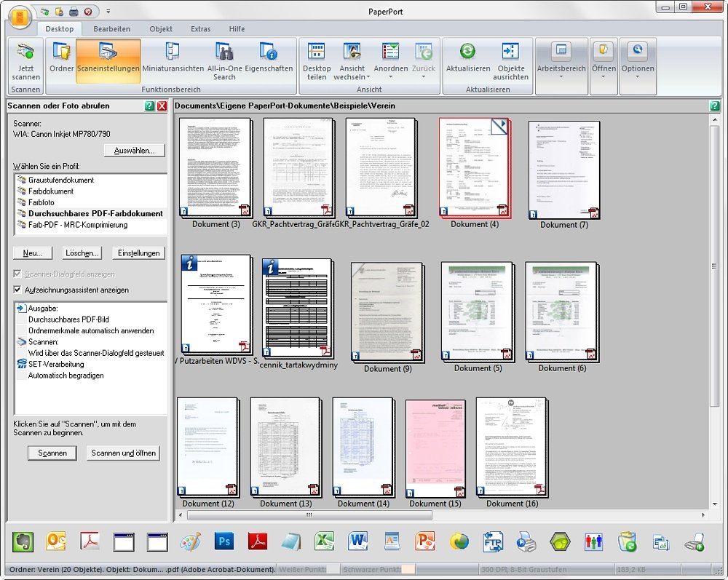Click the Scannen button

pyautogui.click(x=52, y=453)
